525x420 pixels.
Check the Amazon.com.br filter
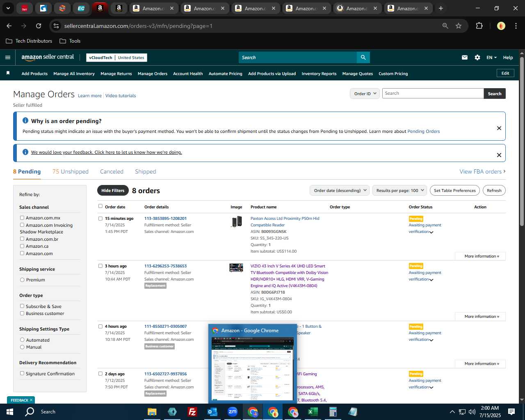tap(22, 239)
